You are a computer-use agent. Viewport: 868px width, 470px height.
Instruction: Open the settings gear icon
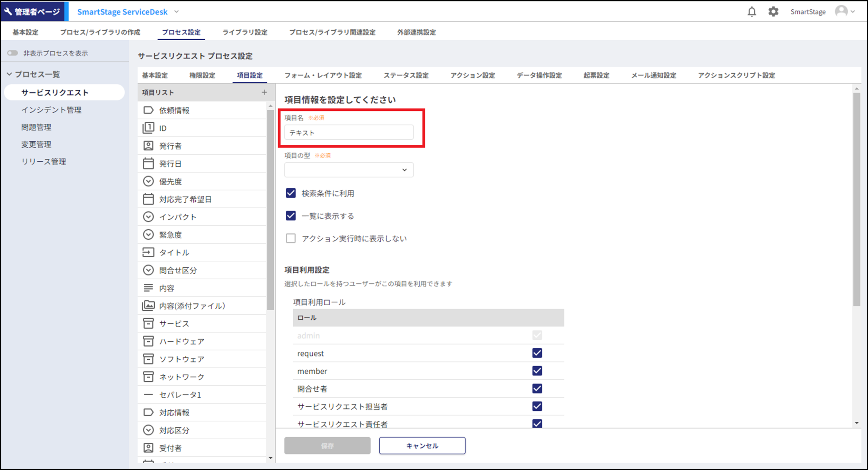773,12
